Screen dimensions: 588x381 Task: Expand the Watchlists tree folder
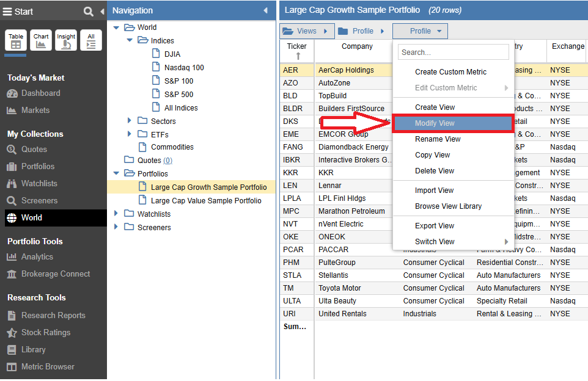coord(116,213)
